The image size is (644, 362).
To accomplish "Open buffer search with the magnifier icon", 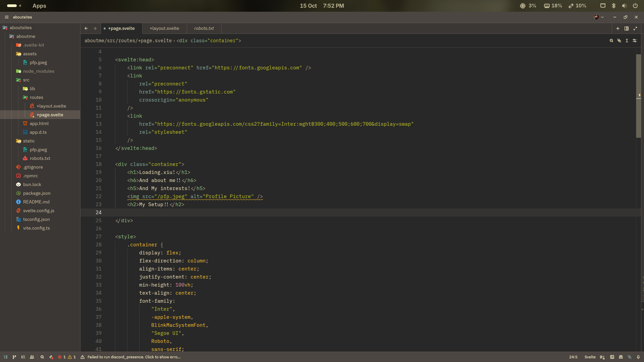I will point(611,41).
